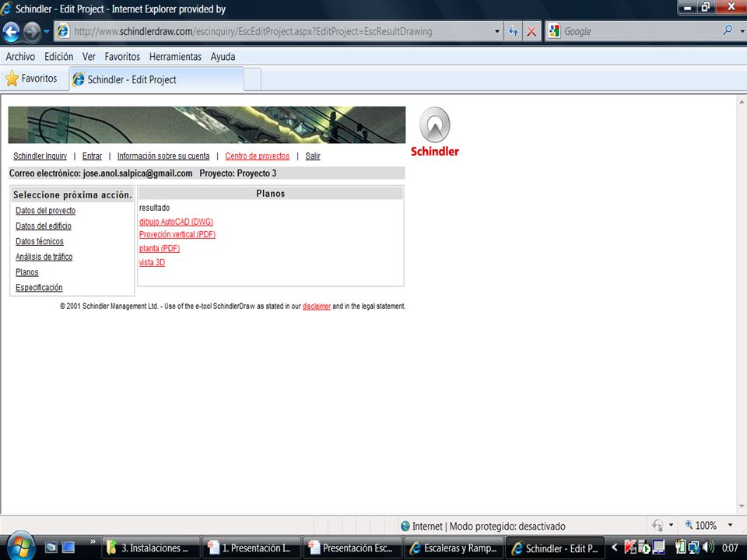Show hidden tray icons arrow
The image size is (747, 560).
tap(615, 547)
